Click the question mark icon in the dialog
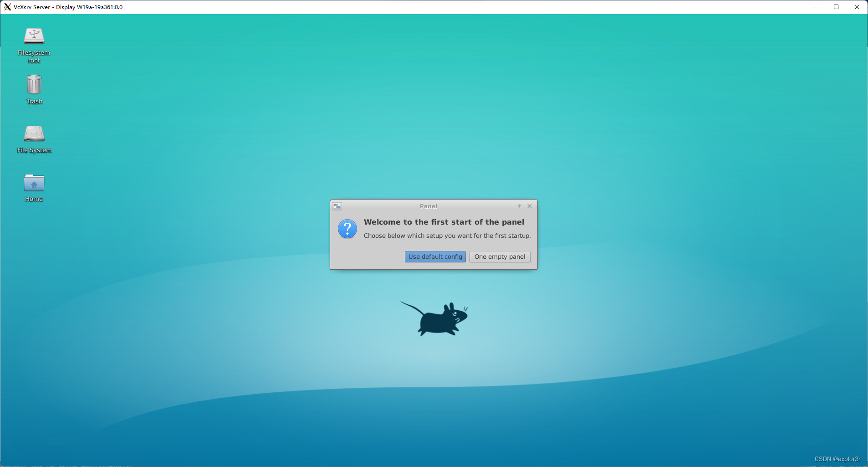The width and height of the screenshot is (868, 467). [x=347, y=229]
